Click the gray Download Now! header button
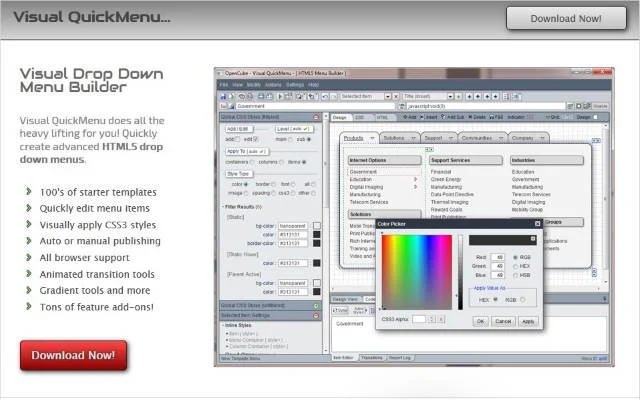The image size is (640, 400). click(566, 18)
